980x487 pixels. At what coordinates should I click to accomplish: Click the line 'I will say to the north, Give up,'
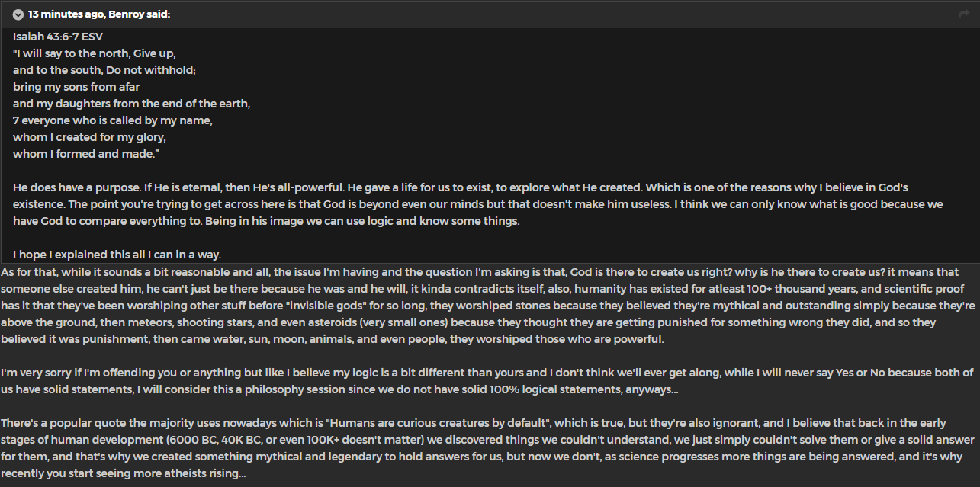point(95,53)
